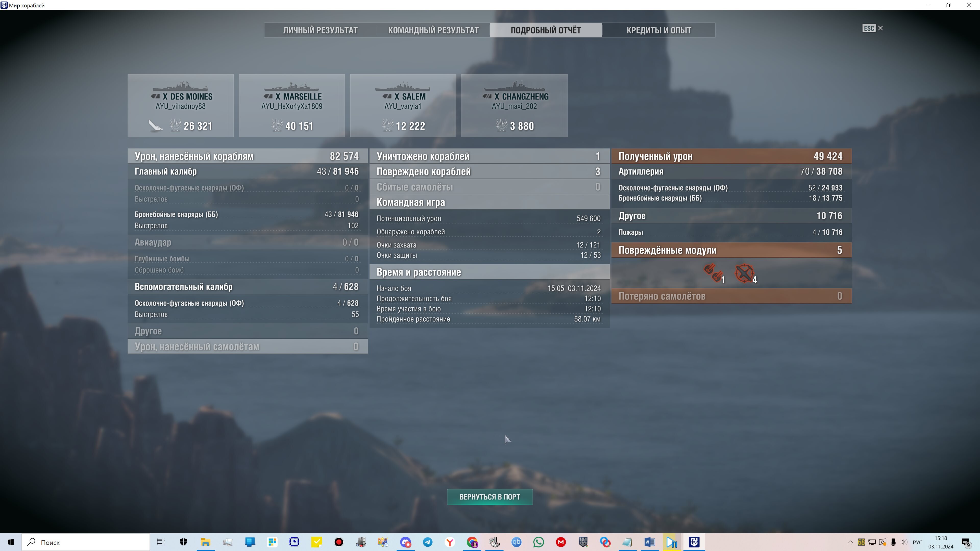Click Урон, нанесённый самолётам header
The height and width of the screenshot is (551, 980).
248,346
